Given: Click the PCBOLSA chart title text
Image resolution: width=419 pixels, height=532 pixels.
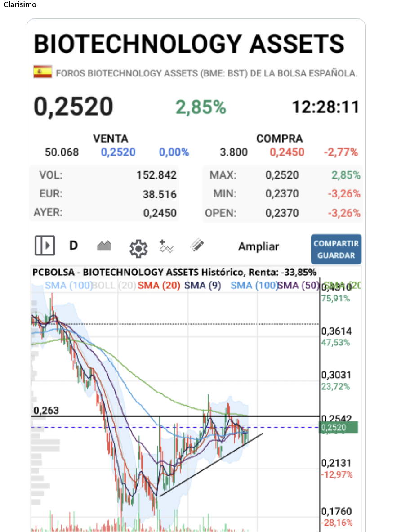Looking at the screenshot, I should point(174,272).
